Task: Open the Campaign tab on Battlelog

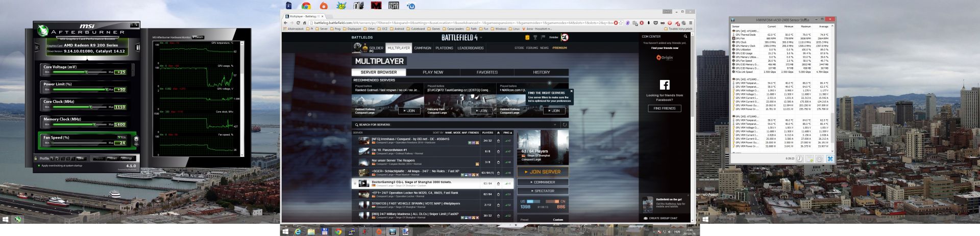Action: [x=423, y=48]
